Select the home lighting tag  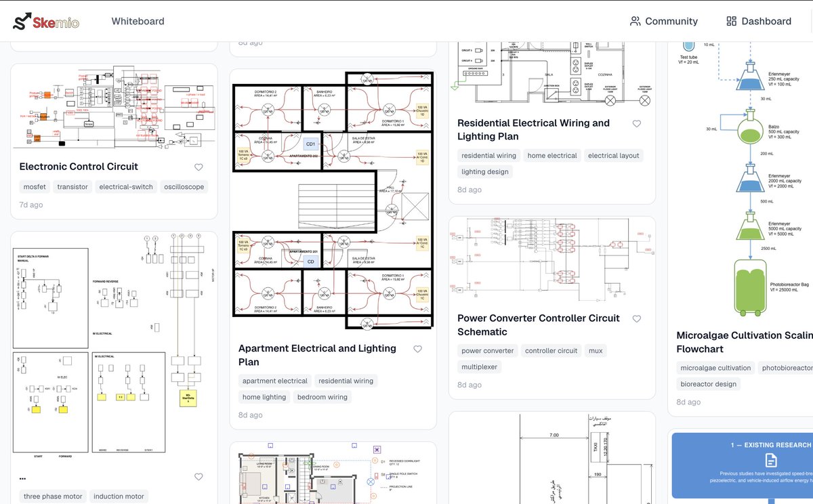point(264,397)
